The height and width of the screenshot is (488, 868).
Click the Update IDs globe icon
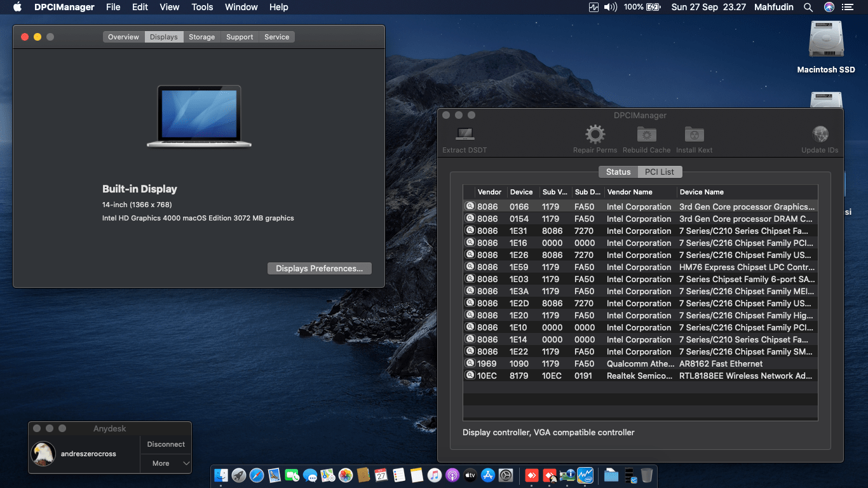[x=820, y=135]
